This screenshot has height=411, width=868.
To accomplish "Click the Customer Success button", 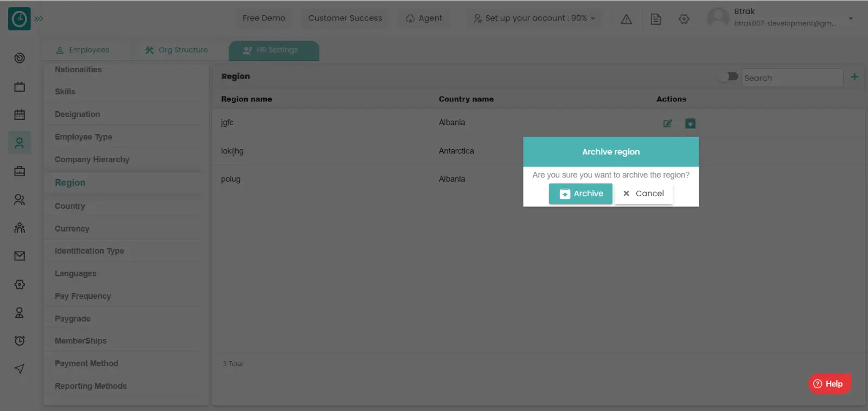I will pyautogui.click(x=345, y=18).
